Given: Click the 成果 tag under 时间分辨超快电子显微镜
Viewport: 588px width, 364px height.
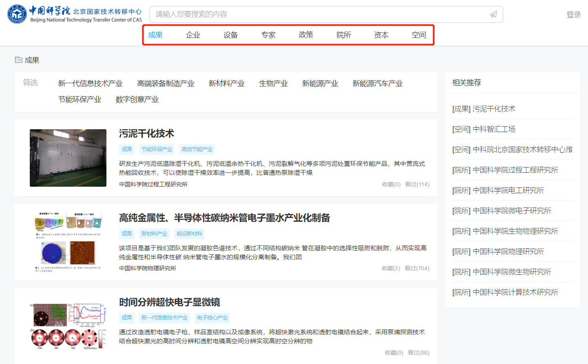Looking at the screenshot, I should 127,318.
